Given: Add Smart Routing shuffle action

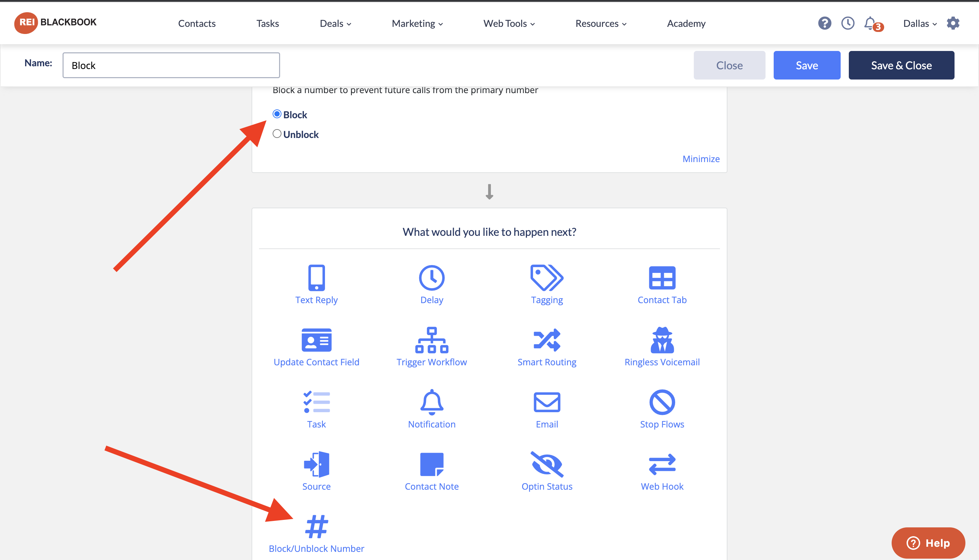Looking at the screenshot, I should click(547, 339).
